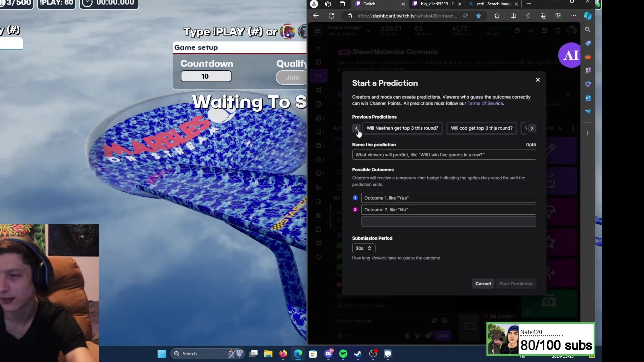
Task: Add a third outcome via empty row
Action: [x=448, y=221]
